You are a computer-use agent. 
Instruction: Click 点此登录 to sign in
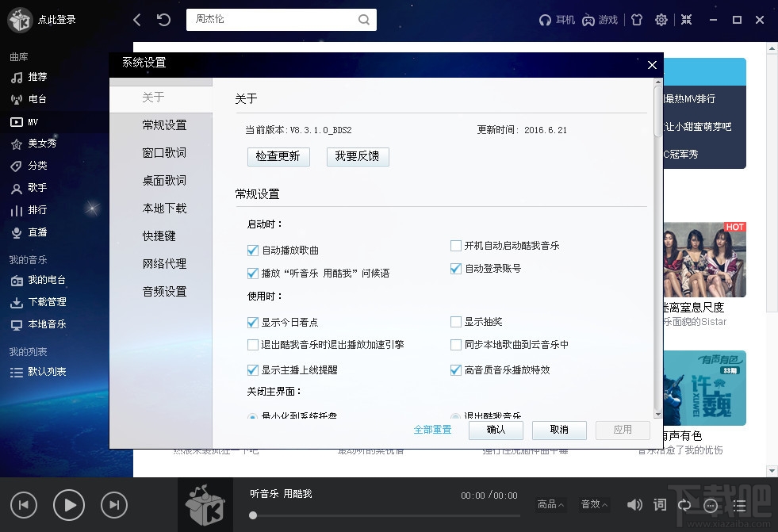point(57,20)
